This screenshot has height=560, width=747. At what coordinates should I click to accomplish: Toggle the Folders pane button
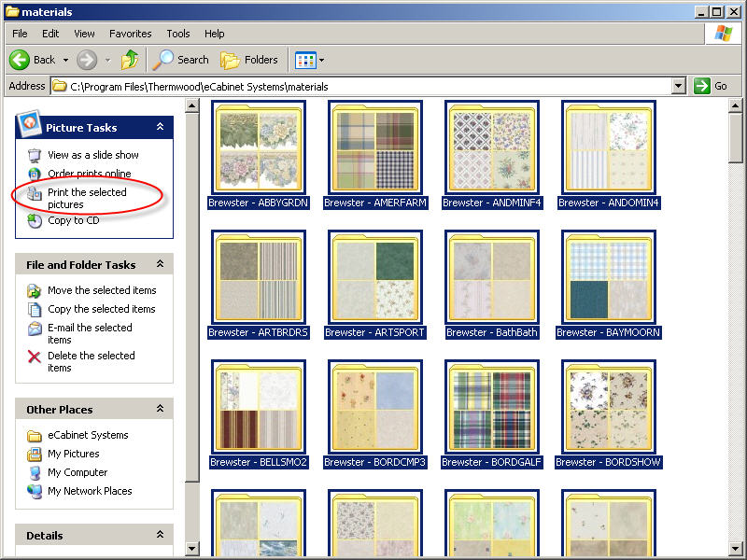point(249,60)
